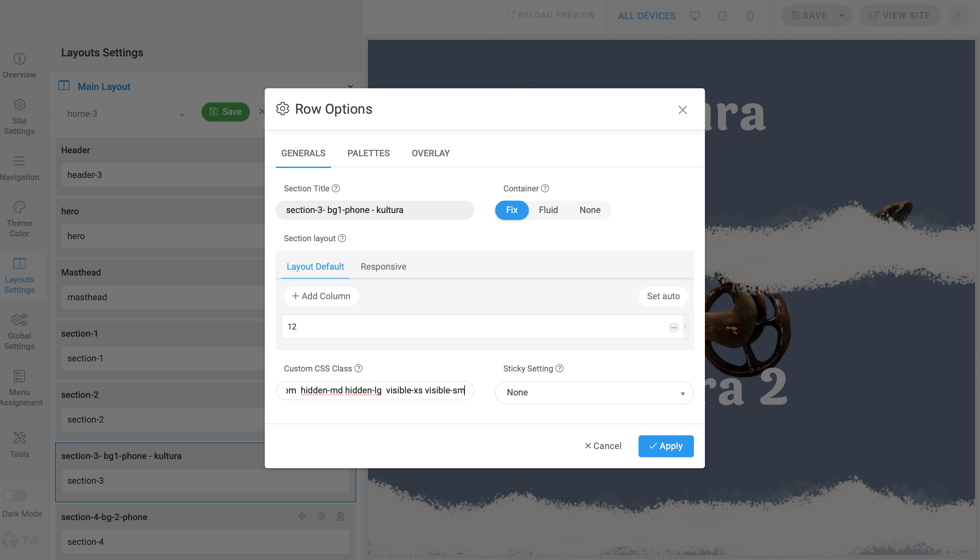980x560 pixels.
Task: Toggle the Dark Mode switch
Action: coord(15,495)
